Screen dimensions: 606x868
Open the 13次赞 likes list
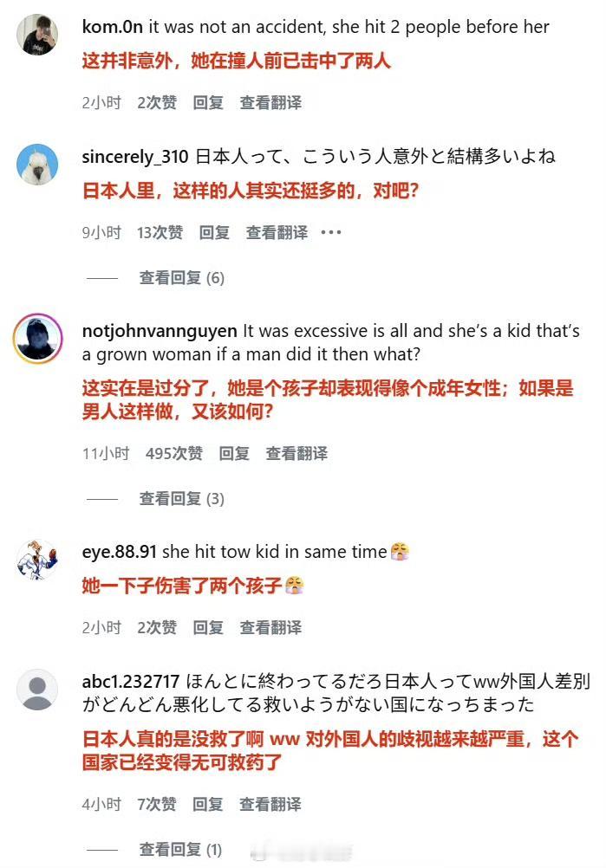(x=160, y=232)
